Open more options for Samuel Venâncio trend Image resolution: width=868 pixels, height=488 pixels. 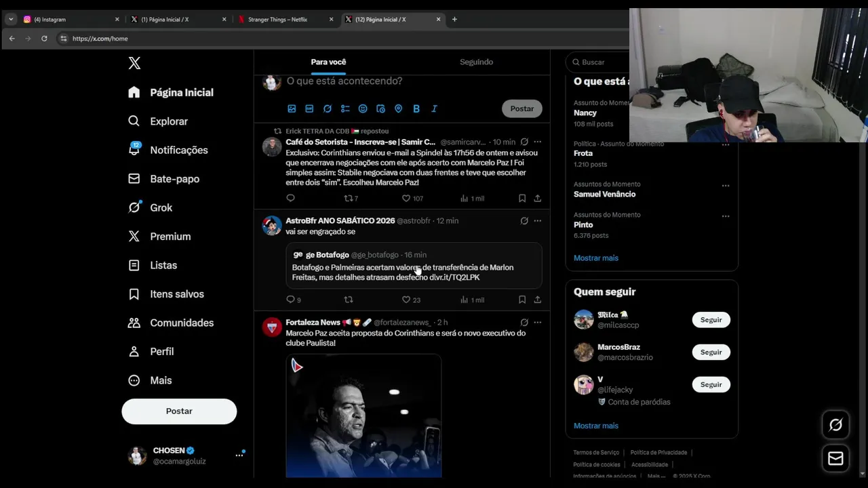point(726,186)
